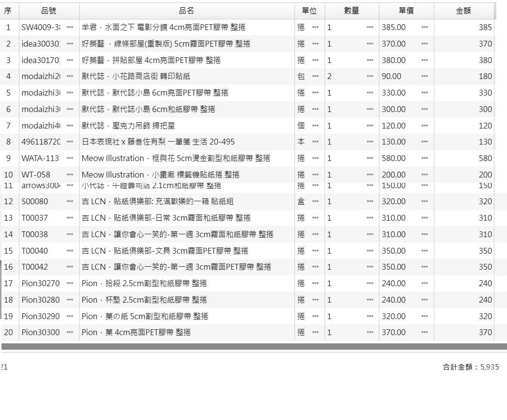Screen dimensions: 507x420
Task: Open the unit picker for row 8 本
Action: tap(316, 142)
